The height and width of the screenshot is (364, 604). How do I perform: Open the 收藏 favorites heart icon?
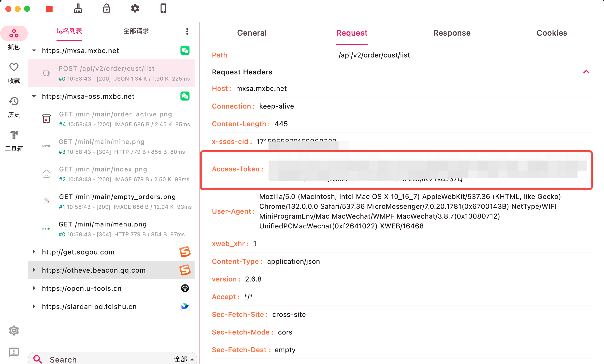click(x=14, y=68)
